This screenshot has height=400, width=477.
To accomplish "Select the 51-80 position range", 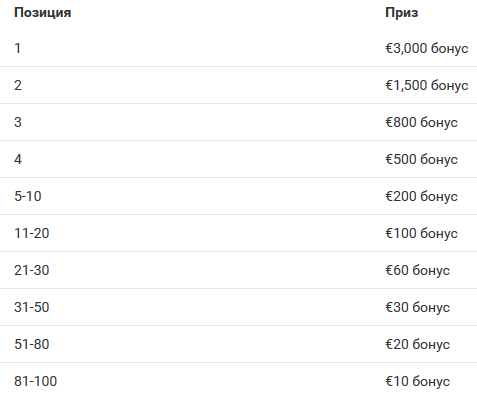I will click(32, 344).
